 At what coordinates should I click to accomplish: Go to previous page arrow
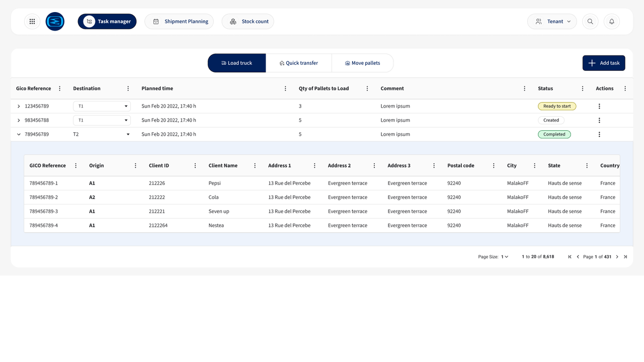[578, 257]
